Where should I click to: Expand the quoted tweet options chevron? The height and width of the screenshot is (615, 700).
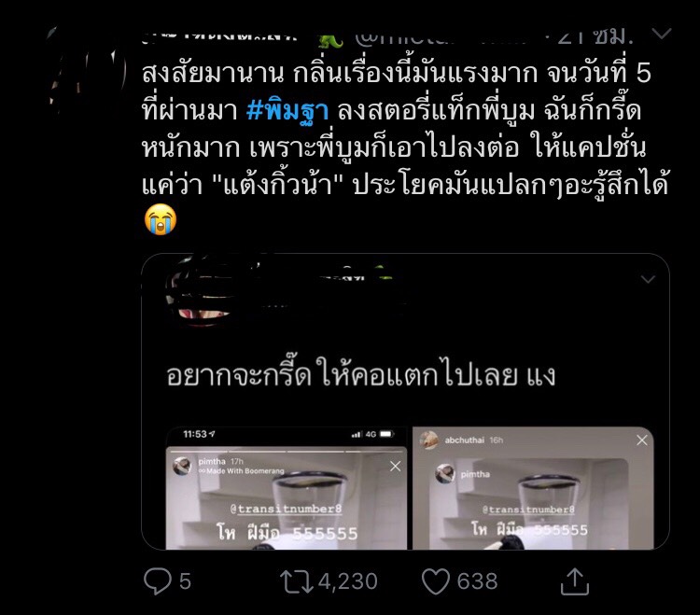click(x=648, y=279)
